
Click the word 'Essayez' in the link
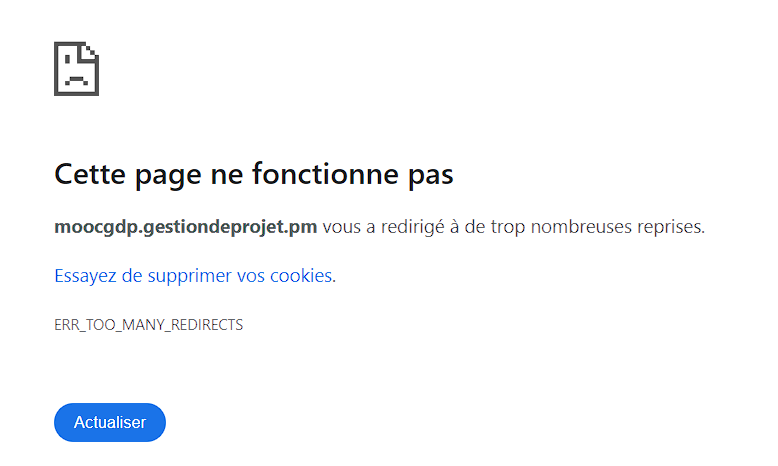[x=86, y=276]
